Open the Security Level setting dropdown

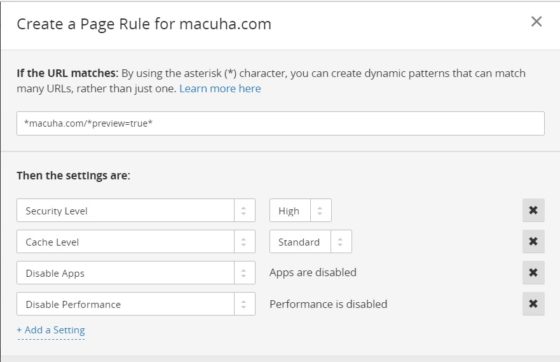tap(136, 211)
